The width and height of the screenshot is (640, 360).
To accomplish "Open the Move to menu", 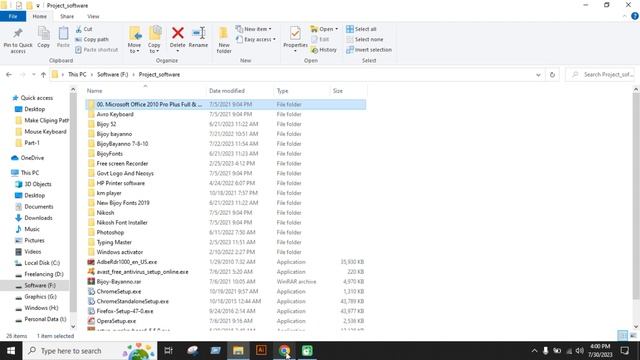I will pyautogui.click(x=134, y=40).
